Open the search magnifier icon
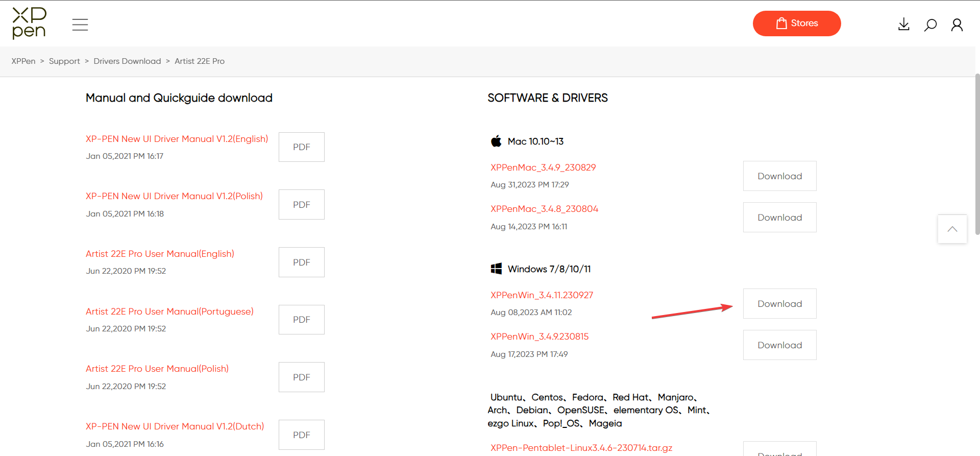The width and height of the screenshot is (980, 456). coord(930,25)
